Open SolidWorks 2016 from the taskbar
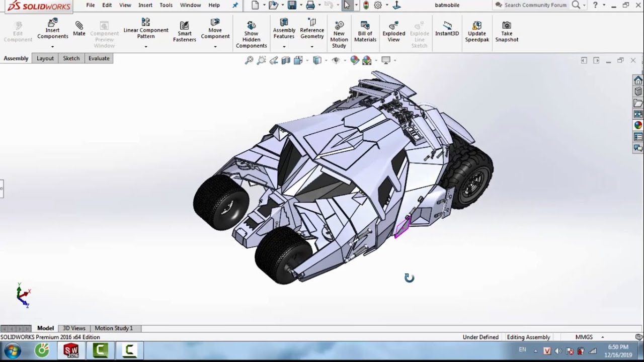This screenshot has height=362, width=644. click(x=71, y=350)
